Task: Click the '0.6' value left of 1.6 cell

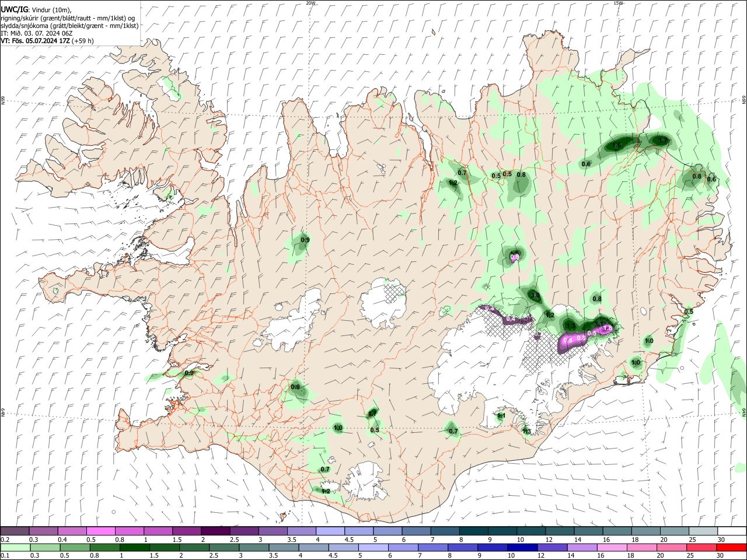Action: (586, 164)
